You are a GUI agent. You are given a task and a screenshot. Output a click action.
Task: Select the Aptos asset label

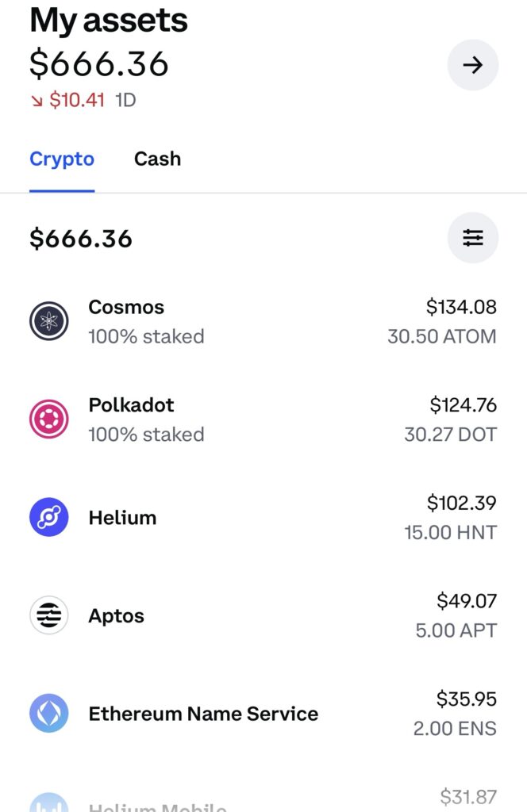(x=116, y=615)
